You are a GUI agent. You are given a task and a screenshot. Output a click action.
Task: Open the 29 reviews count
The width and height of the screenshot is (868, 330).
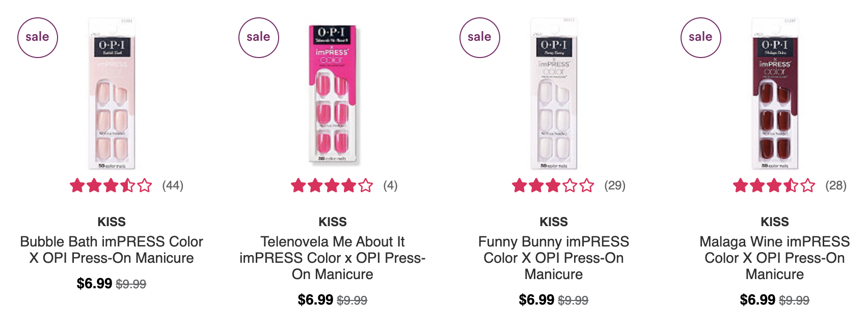[615, 185]
